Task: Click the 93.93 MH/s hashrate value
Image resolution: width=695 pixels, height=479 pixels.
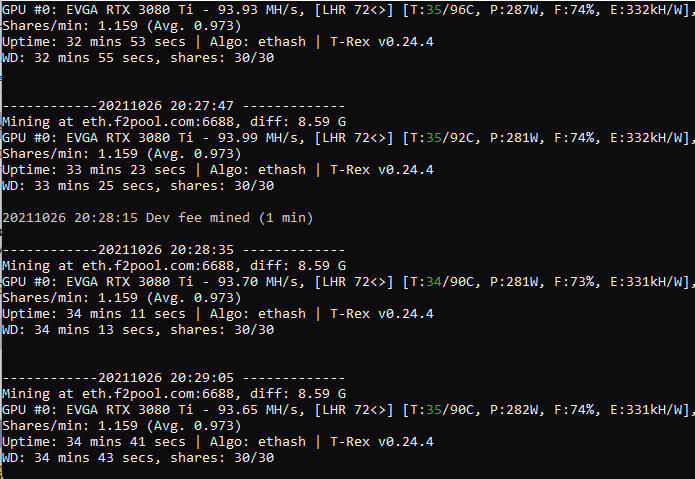Action: click(x=261, y=10)
